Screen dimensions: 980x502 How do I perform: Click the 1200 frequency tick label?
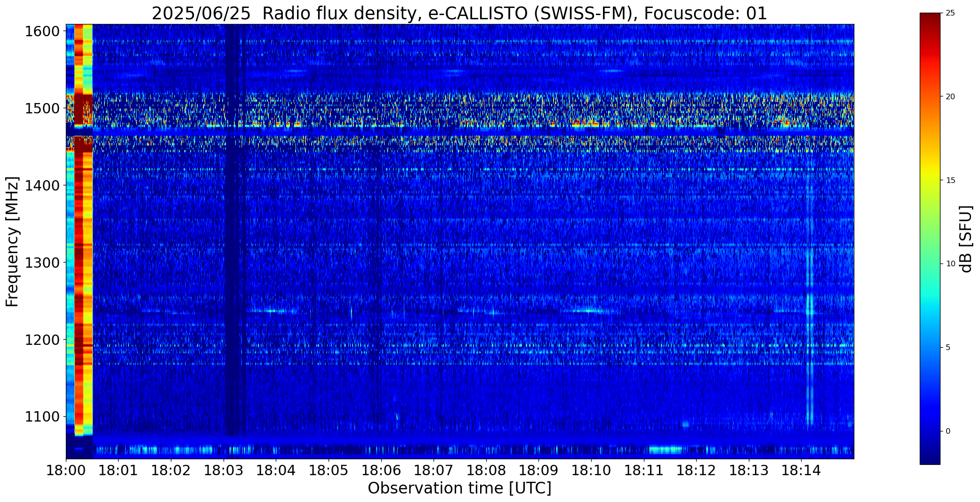coord(42,340)
